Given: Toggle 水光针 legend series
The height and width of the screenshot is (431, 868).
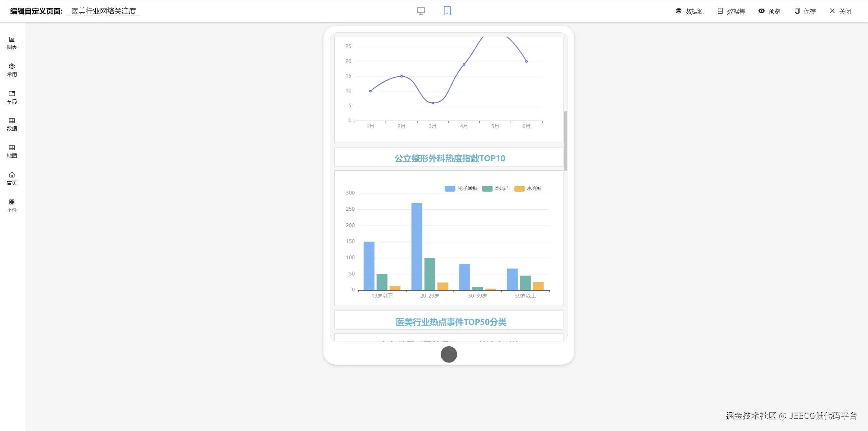Looking at the screenshot, I should tap(528, 188).
